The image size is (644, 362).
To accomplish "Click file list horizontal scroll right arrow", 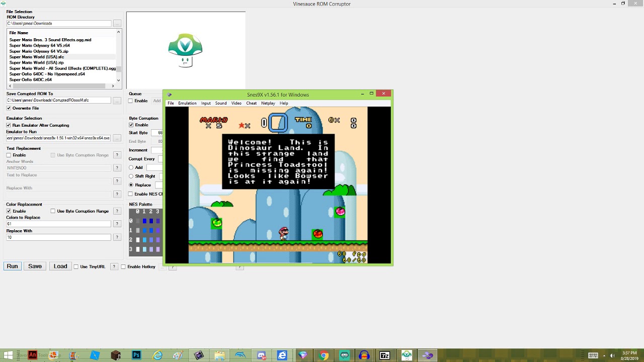I will coord(113,86).
